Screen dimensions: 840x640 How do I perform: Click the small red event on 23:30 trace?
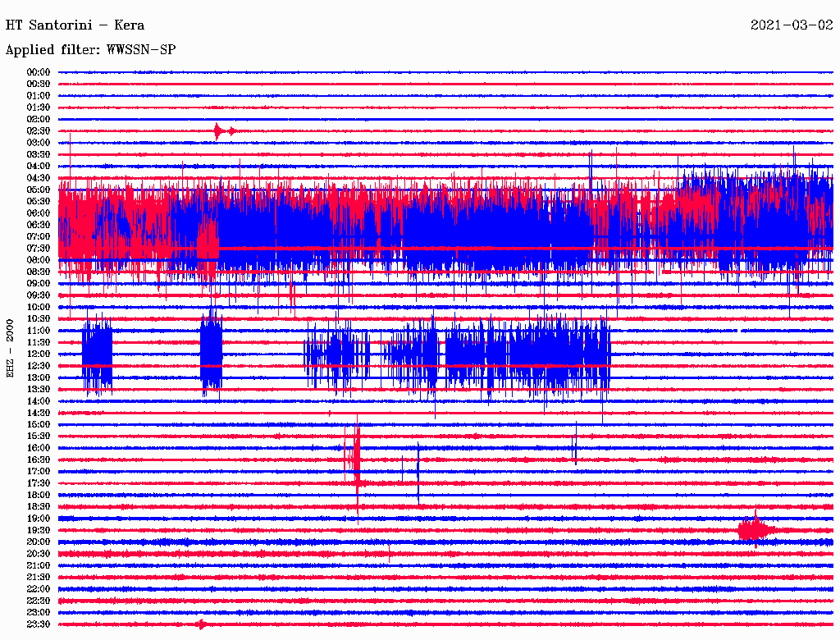point(201,624)
